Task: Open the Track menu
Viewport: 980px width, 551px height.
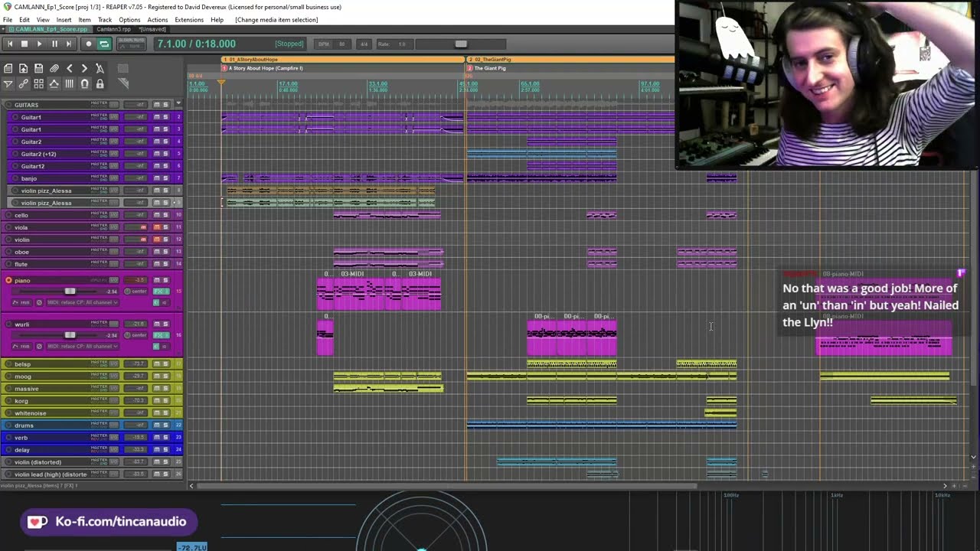Action: 105,20
